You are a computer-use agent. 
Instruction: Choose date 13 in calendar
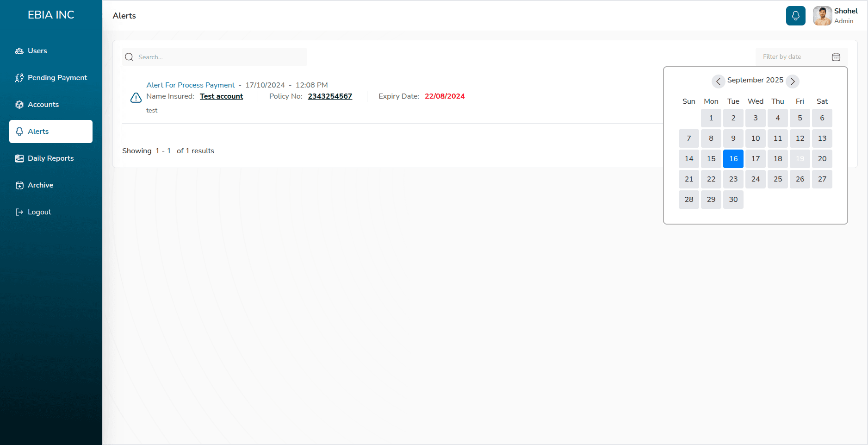click(x=822, y=138)
